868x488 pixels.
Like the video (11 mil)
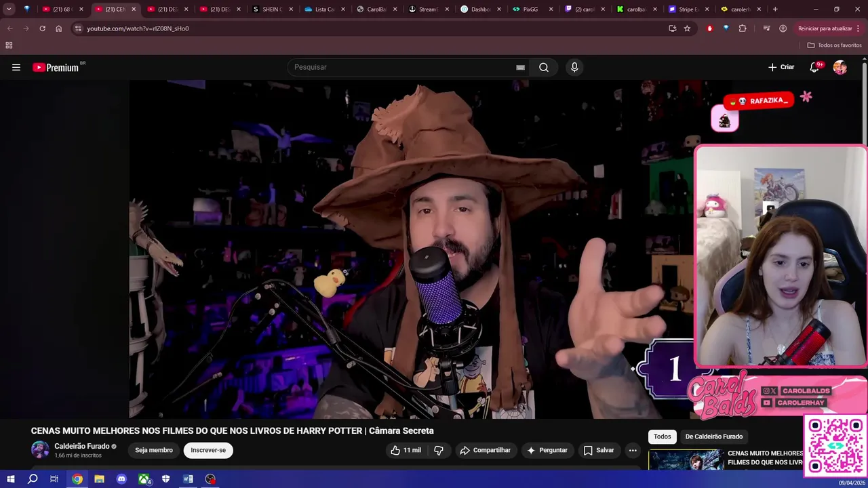pos(406,450)
